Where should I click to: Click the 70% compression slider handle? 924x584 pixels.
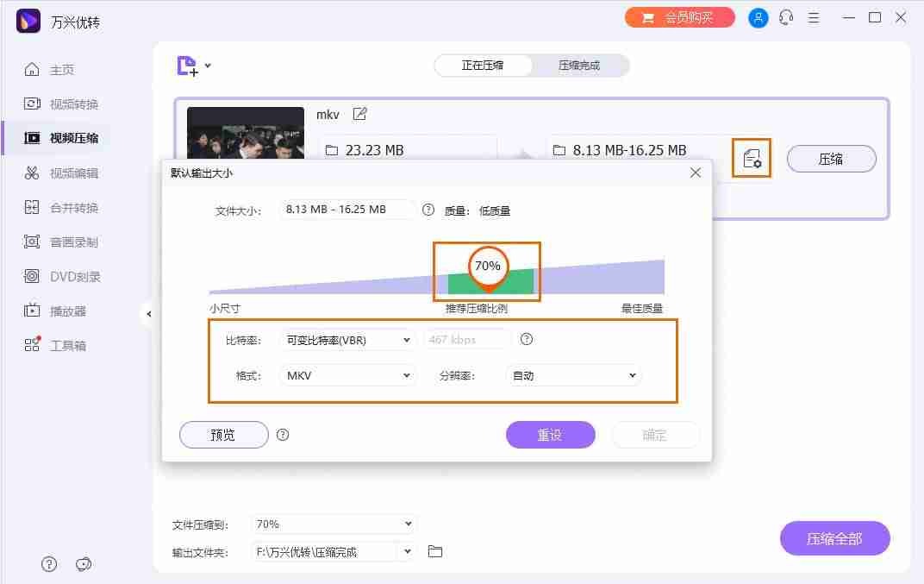[488, 267]
